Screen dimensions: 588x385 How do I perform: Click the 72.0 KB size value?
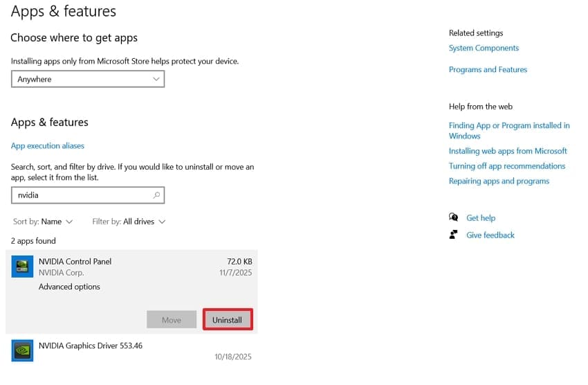pos(239,262)
